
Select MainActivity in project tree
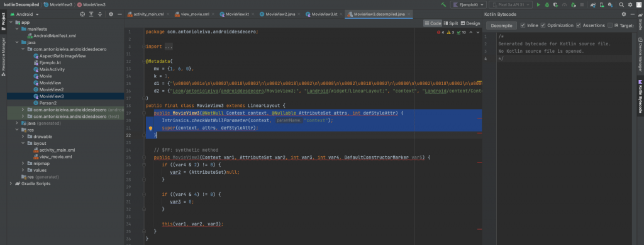point(52,69)
